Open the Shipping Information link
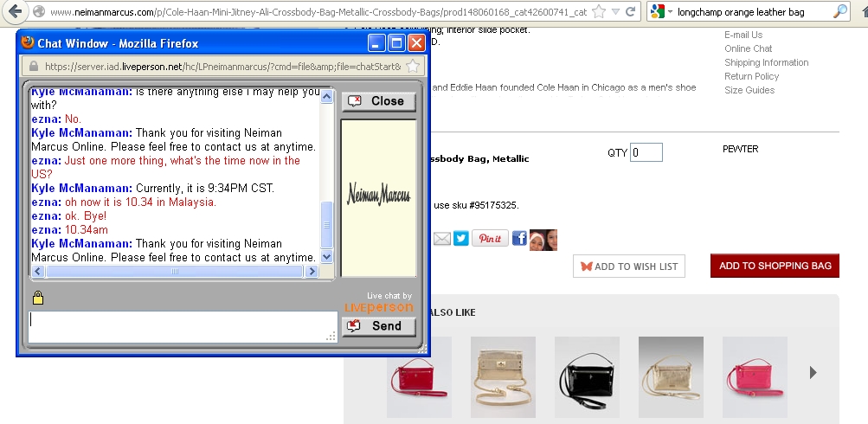Image resolution: width=868 pixels, height=424 pixels. pyautogui.click(x=767, y=62)
